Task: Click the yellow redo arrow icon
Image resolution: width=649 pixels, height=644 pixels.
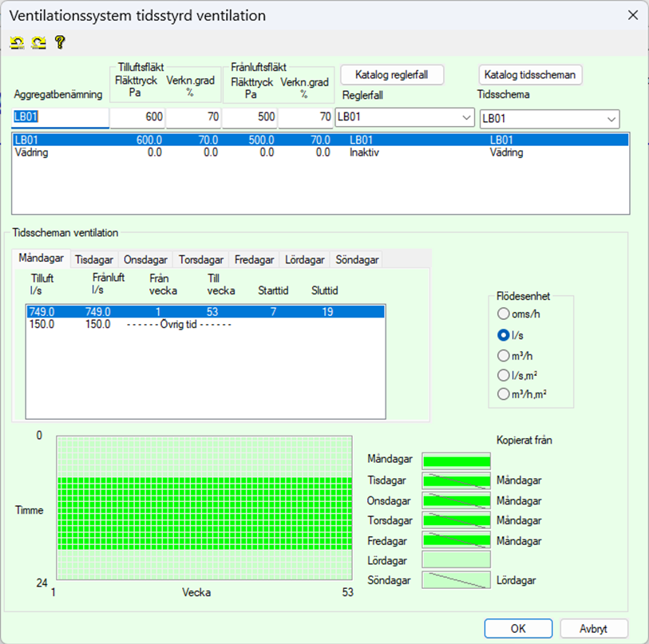Action: pyautogui.click(x=38, y=42)
